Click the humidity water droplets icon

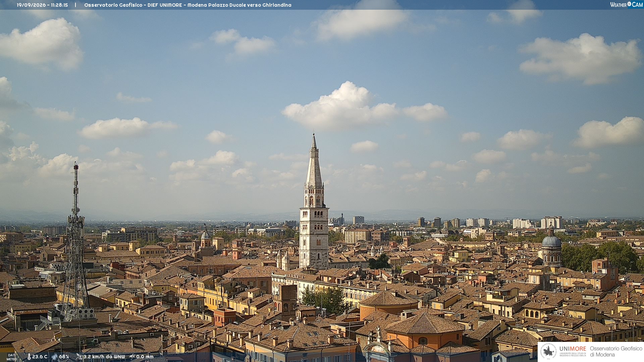coord(55,357)
